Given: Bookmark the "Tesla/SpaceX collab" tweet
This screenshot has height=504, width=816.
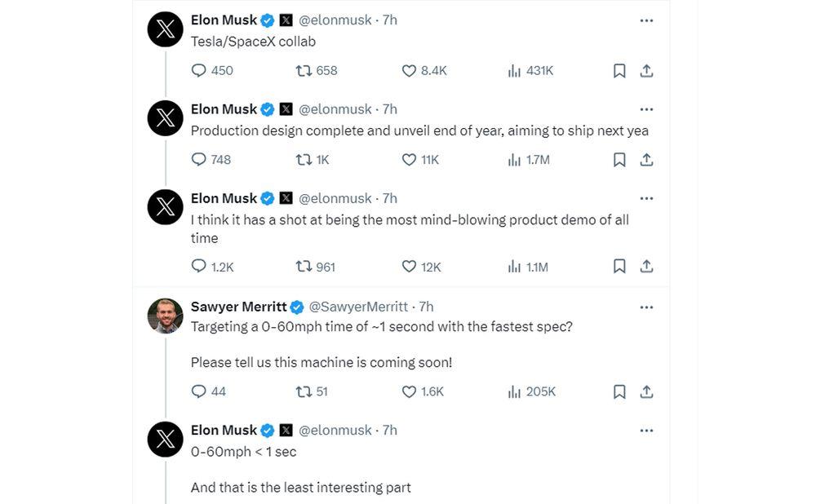Looking at the screenshot, I should pyautogui.click(x=619, y=71).
